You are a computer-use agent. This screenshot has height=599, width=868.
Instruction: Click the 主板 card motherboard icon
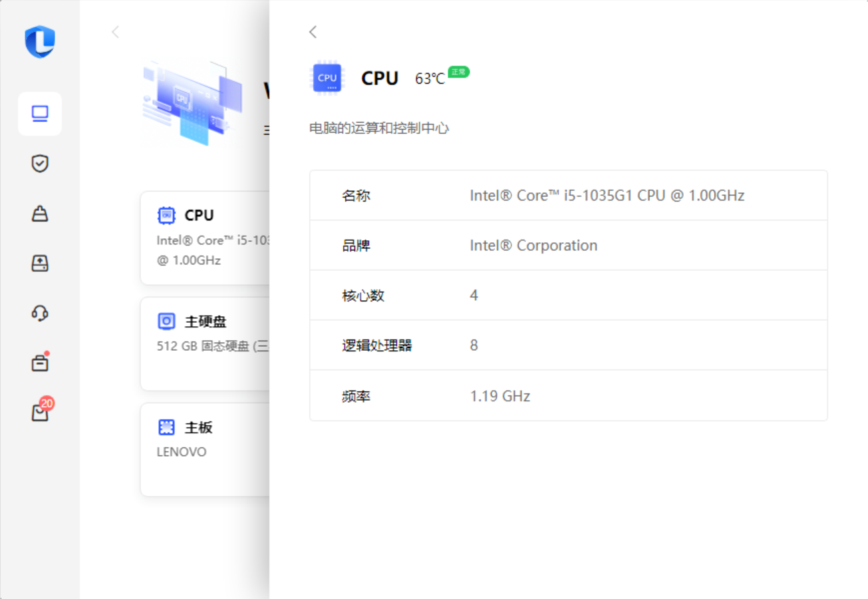tap(166, 427)
